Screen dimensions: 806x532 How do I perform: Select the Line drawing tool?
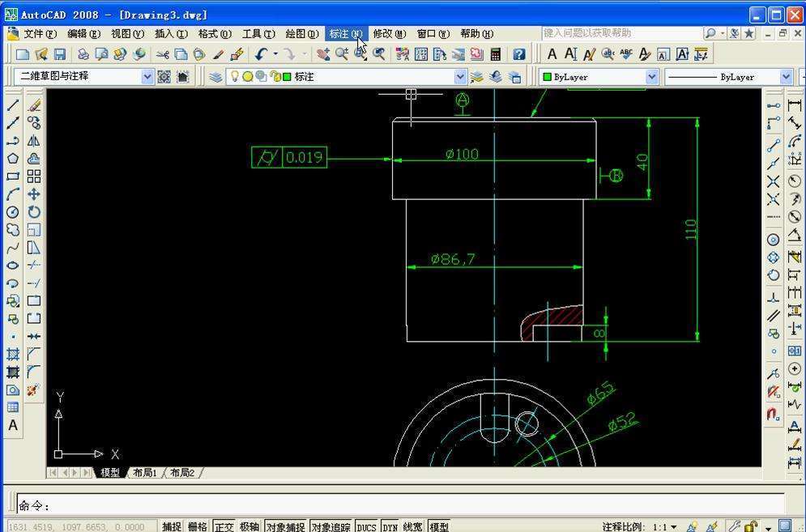pos(13,105)
